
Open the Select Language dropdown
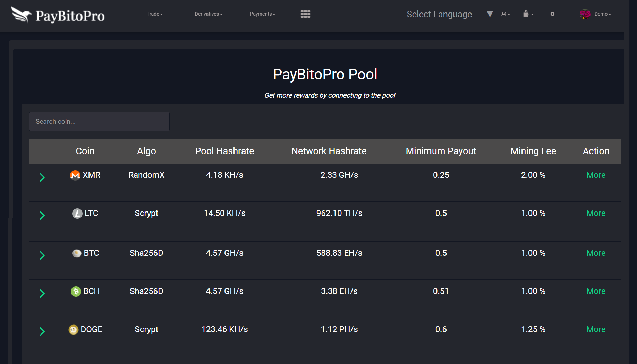[439, 14]
